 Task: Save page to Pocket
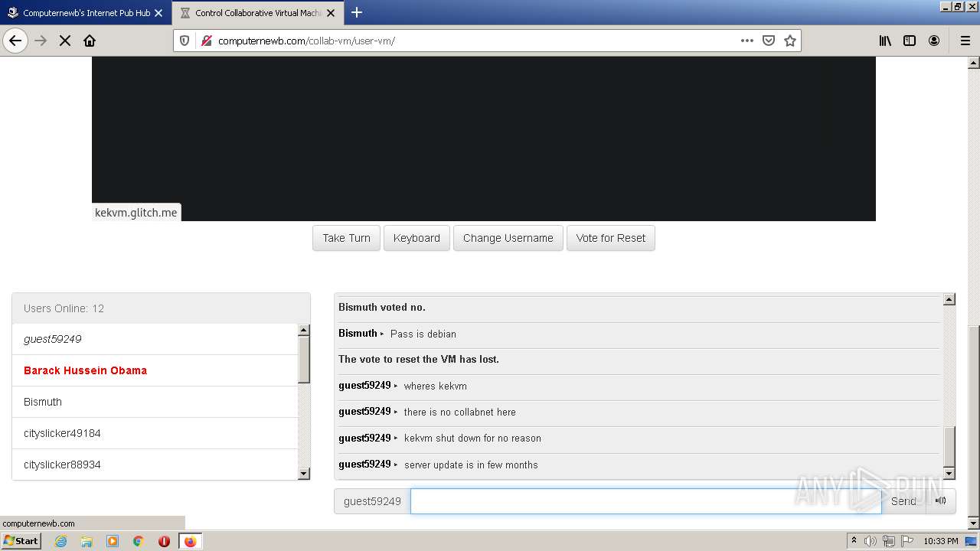pyautogui.click(x=769, y=41)
